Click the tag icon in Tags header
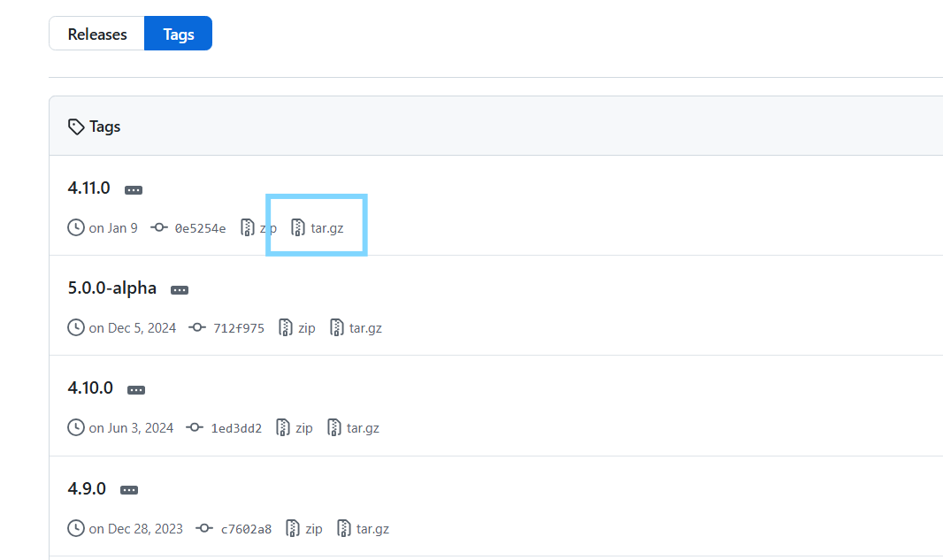 pos(76,127)
